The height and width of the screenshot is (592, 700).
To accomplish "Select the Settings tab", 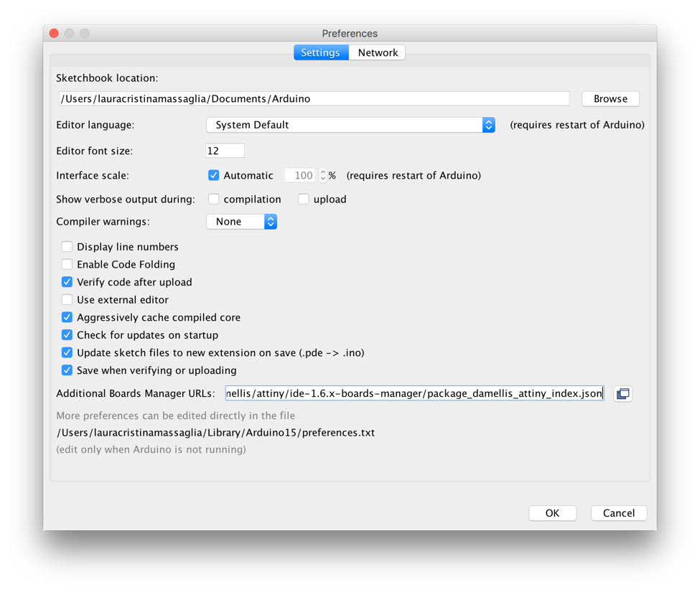I will point(321,52).
